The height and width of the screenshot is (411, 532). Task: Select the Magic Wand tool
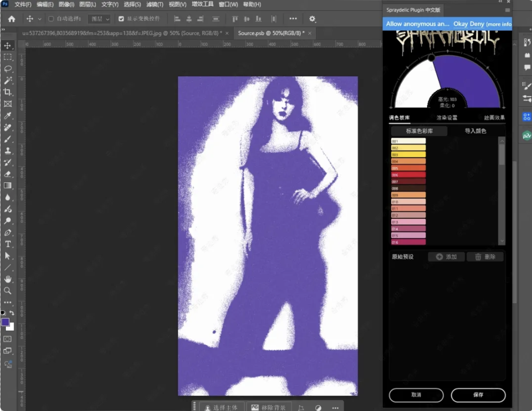tap(7, 80)
